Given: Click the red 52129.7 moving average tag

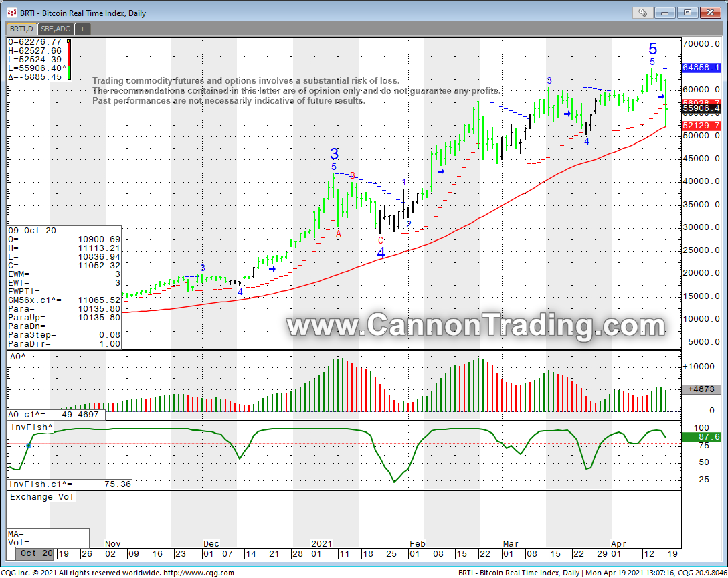Looking at the screenshot, I should (x=701, y=126).
